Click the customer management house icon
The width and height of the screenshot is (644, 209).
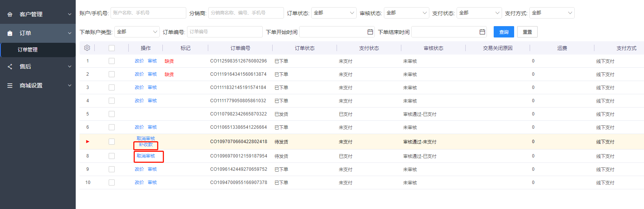coord(10,14)
